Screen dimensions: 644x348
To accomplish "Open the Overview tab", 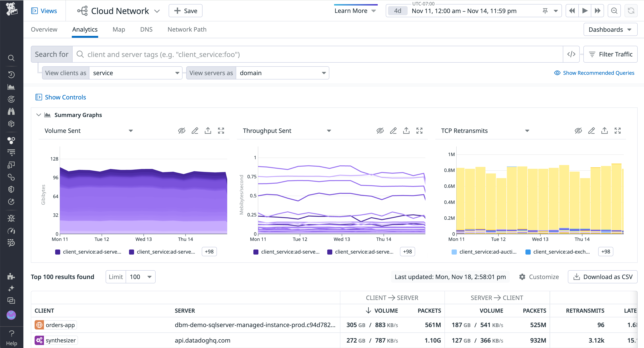I will tap(44, 29).
